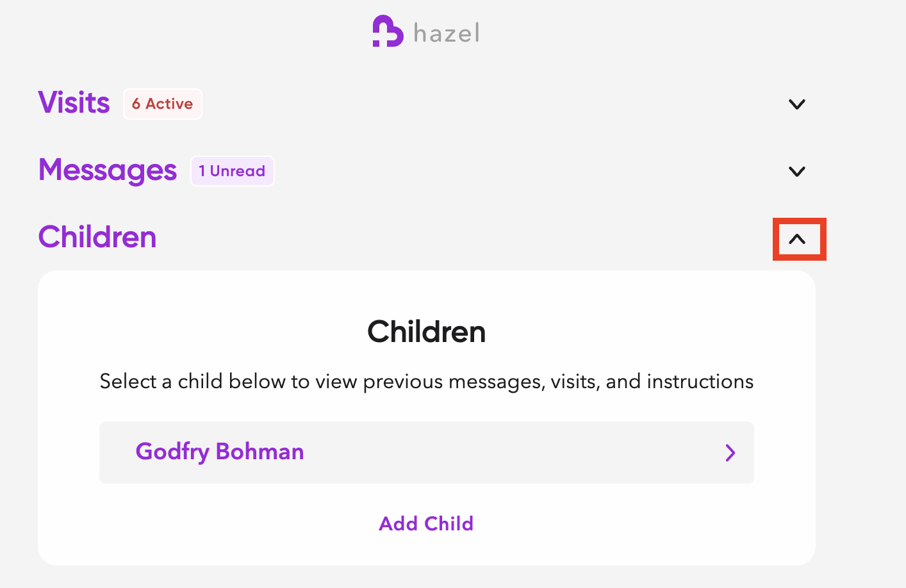Expand the Messages section chevron

(796, 172)
